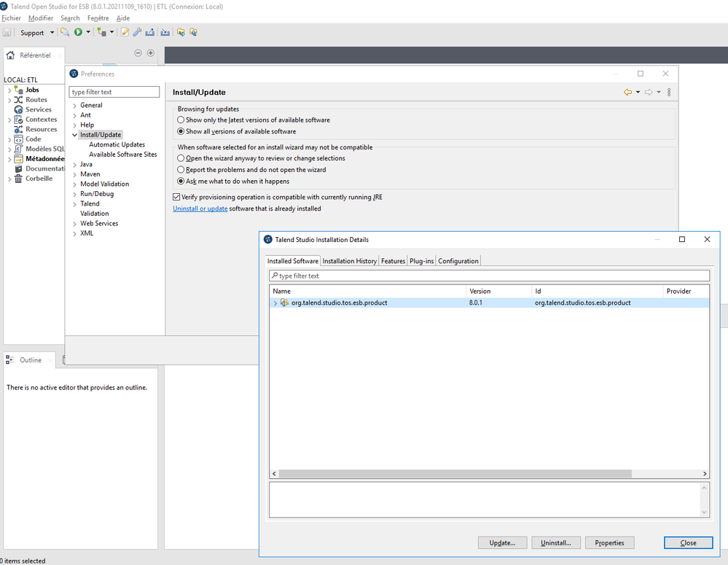Click the left scroll arrow of the software list
Viewport: 728px width, 565px height.
(x=274, y=473)
